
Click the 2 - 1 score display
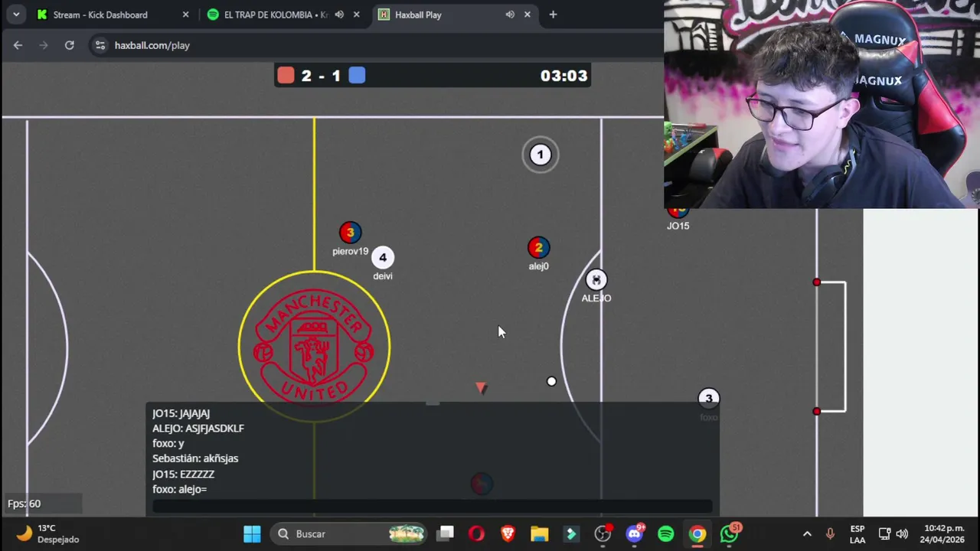click(x=321, y=76)
